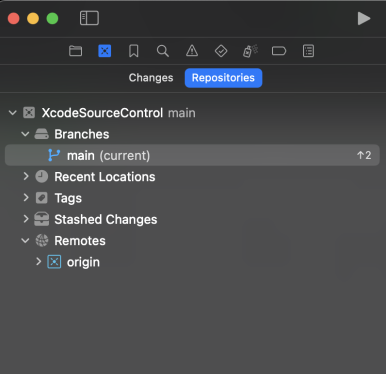Switch to the Changes tab
This screenshot has height=374, width=386.
tap(151, 78)
